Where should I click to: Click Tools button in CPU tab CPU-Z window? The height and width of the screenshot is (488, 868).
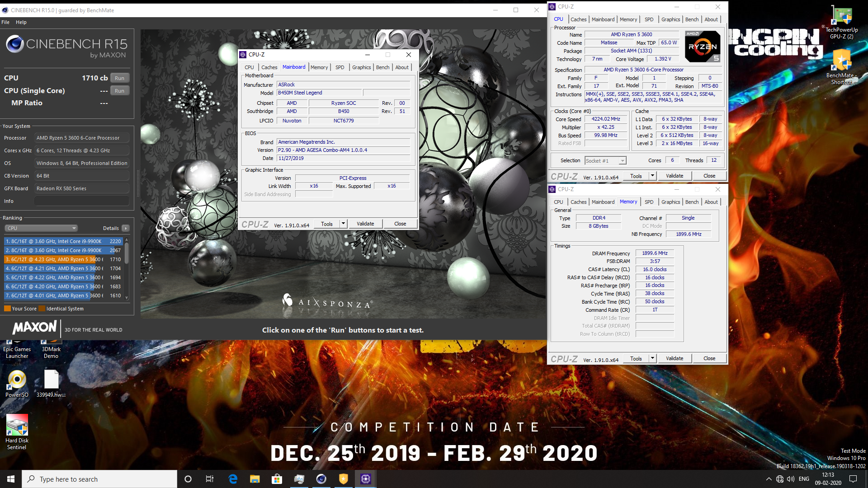(x=636, y=176)
